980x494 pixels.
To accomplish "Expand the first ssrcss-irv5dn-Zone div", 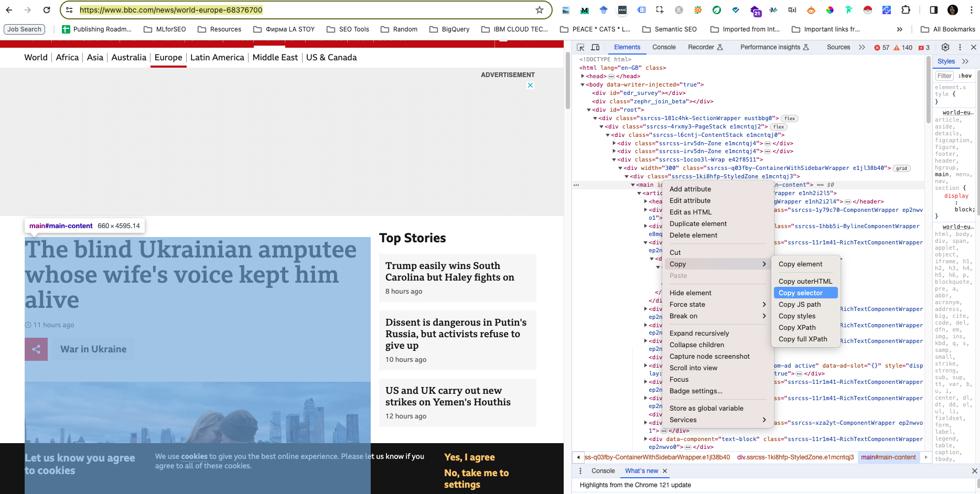I will pos(614,143).
